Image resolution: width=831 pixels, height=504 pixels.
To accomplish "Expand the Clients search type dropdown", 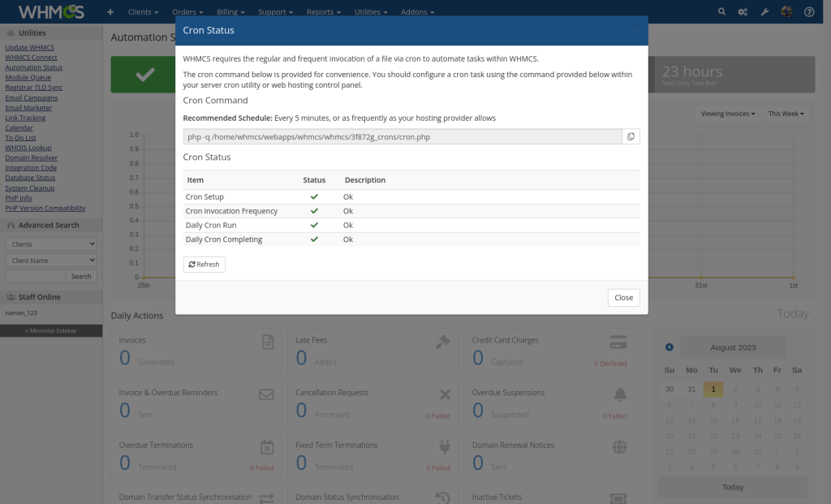I will pos(51,243).
